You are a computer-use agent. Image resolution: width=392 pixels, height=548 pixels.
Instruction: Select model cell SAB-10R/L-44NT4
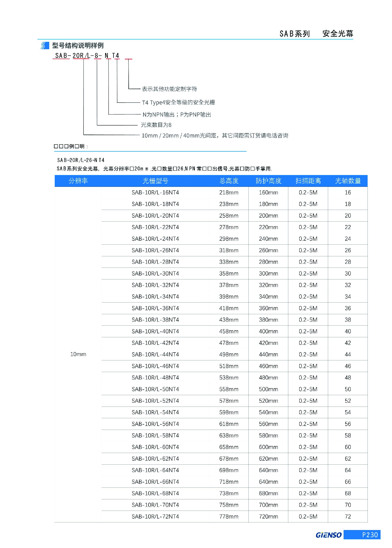tap(155, 354)
